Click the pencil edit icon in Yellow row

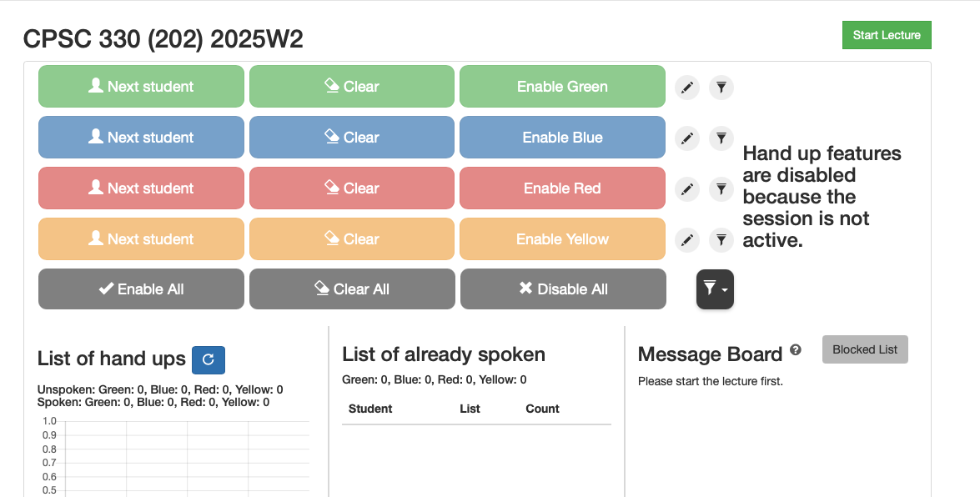(x=686, y=240)
